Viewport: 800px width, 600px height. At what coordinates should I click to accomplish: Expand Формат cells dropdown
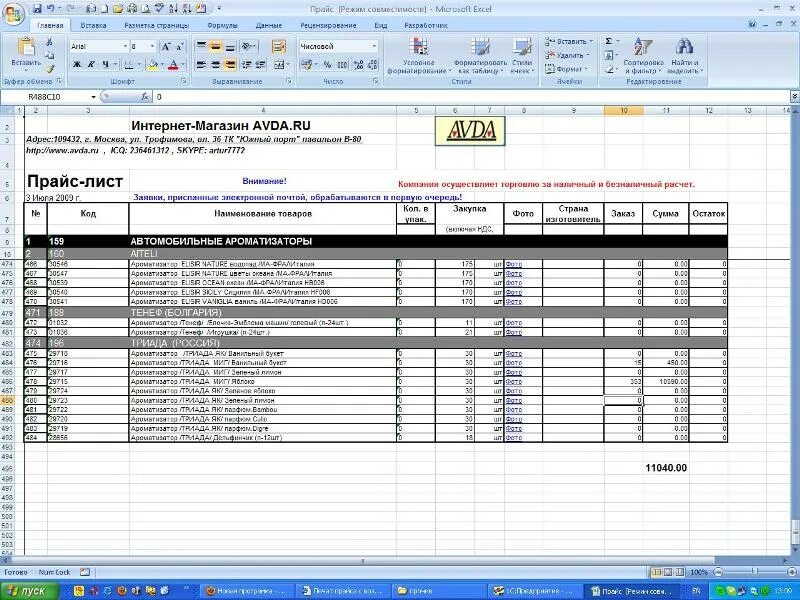[x=586, y=69]
